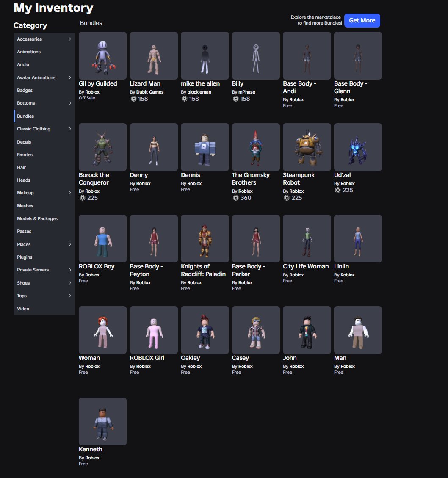Image resolution: width=448 pixels, height=478 pixels.
Task: Click the ROBLOX Boy thumbnail
Action: point(102,238)
